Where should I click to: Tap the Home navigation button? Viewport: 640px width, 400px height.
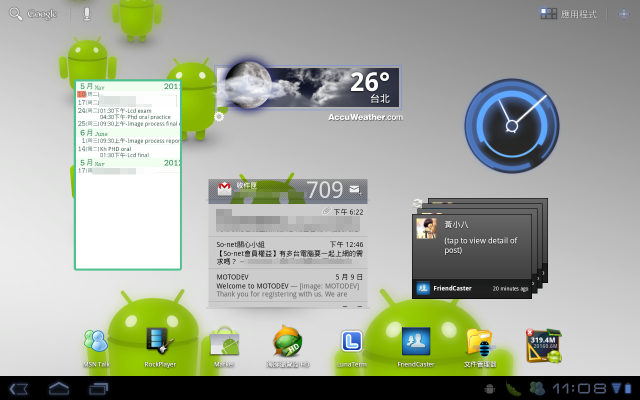pos(59,388)
